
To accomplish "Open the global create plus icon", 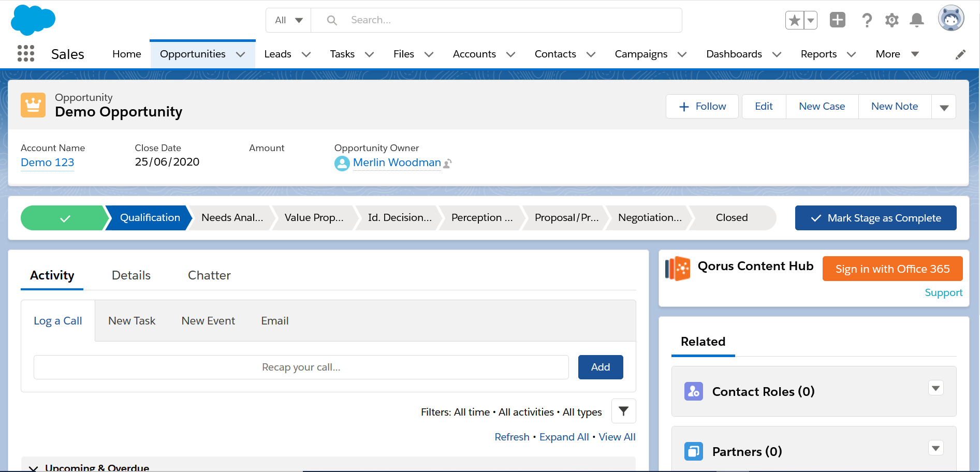I will [x=837, y=20].
